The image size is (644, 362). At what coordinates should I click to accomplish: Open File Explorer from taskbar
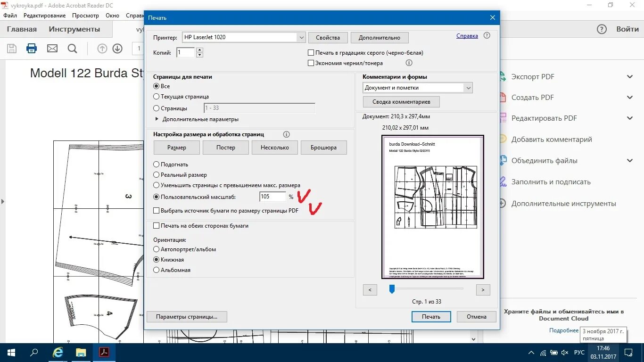[81, 353]
